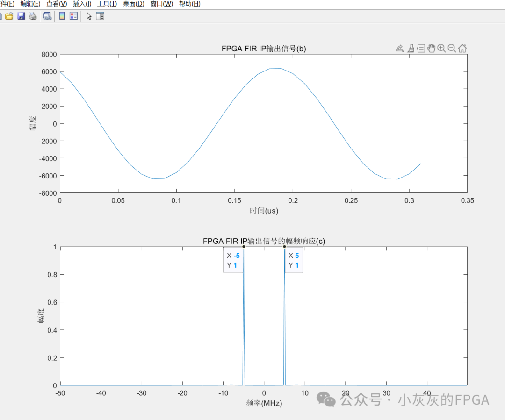The width and height of the screenshot is (505, 420).
Task: Click the Print Figure icon
Action: pos(33,16)
